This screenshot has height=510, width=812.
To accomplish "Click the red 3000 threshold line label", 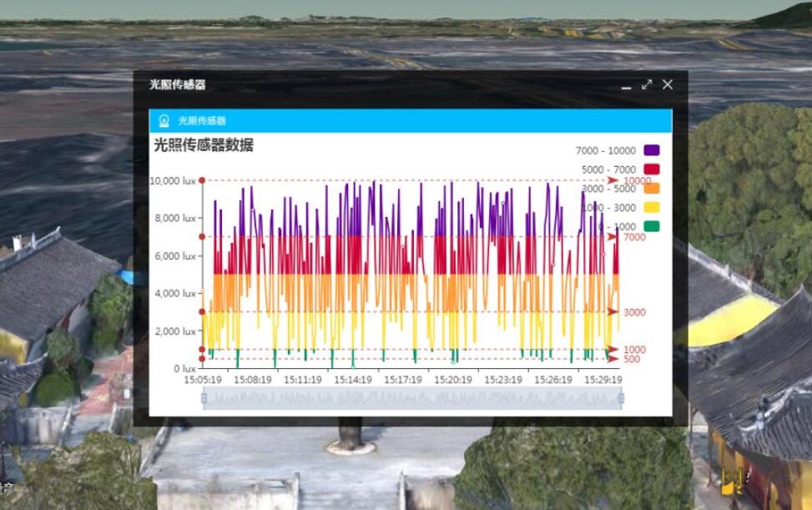I will 634,312.
